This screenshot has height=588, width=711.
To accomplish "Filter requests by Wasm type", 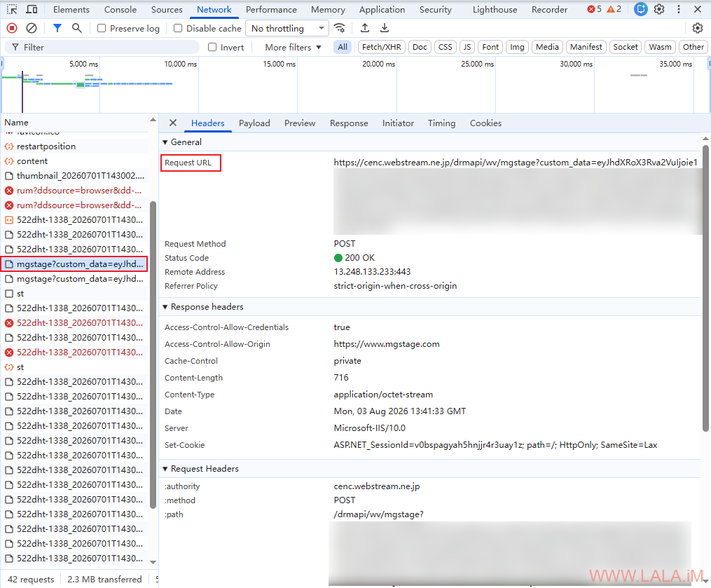I will [660, 47].
